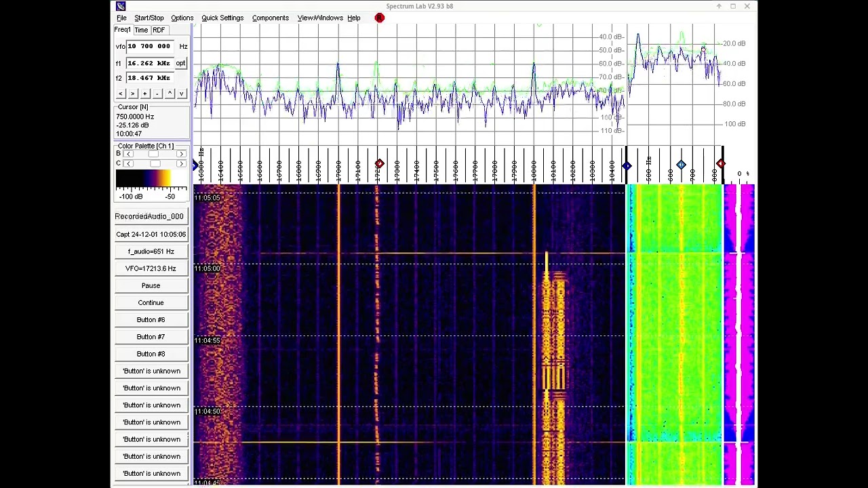
Task: Open the File menu
Action: click(121, 18)
